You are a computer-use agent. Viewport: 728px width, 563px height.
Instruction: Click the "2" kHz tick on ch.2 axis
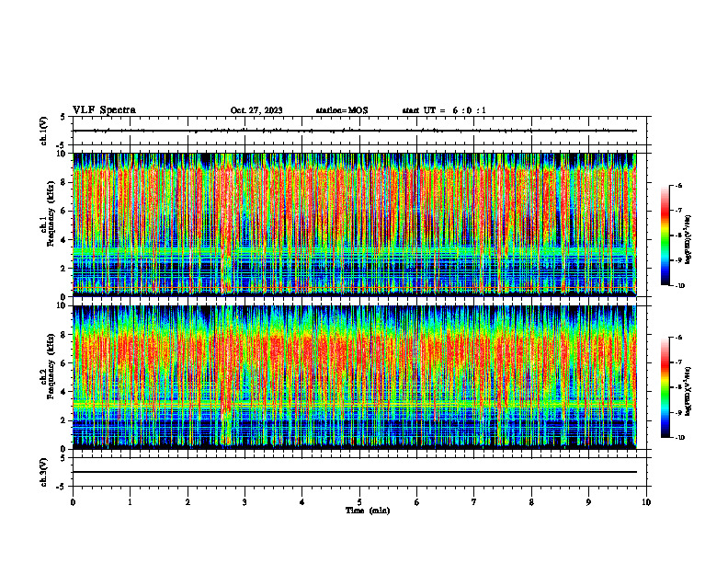coord(64,420)
